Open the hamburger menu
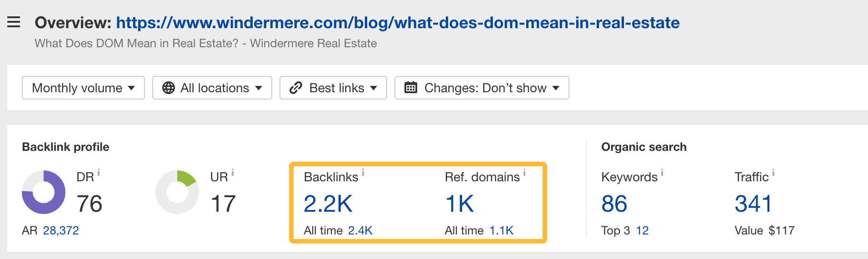868x259 pixels. 14,22
